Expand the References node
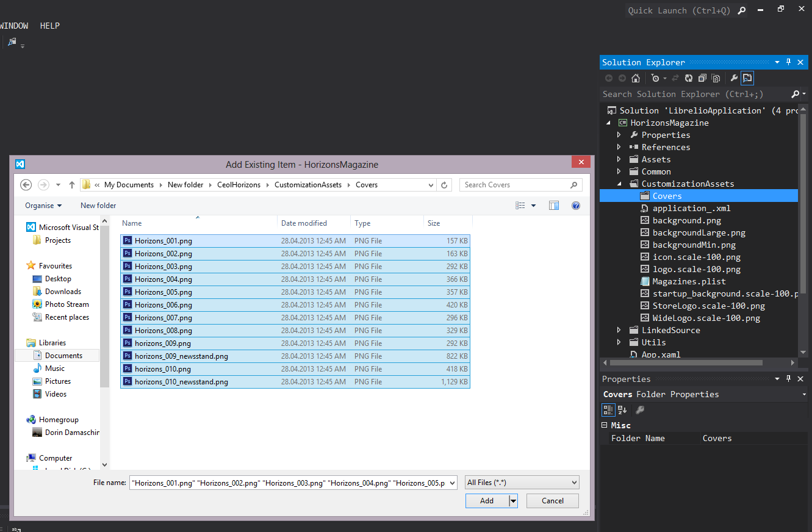 pos(619,147)
